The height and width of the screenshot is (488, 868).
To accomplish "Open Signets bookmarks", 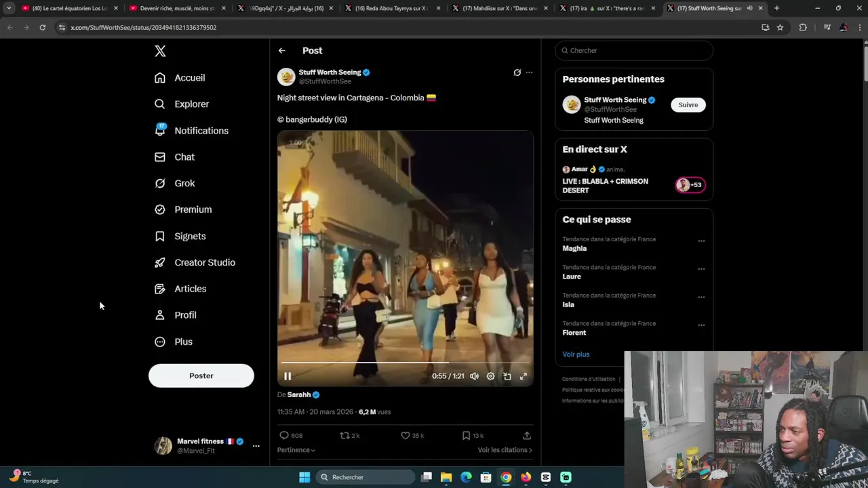I will tap(180, 237).
